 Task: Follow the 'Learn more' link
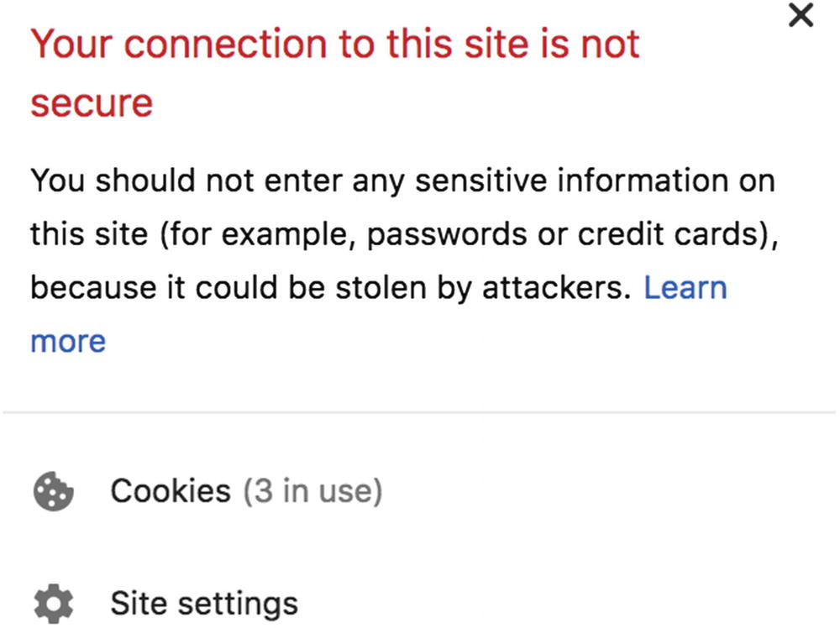[x=685, y=288]
